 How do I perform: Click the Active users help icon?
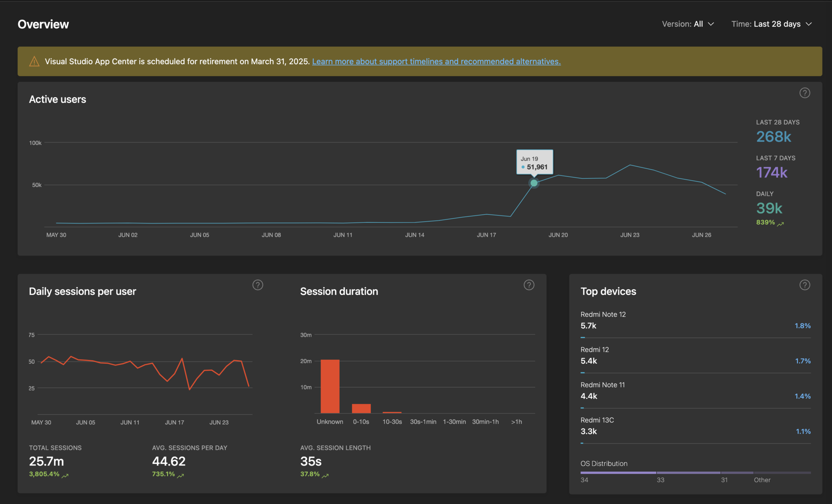(x=804, y=93)
